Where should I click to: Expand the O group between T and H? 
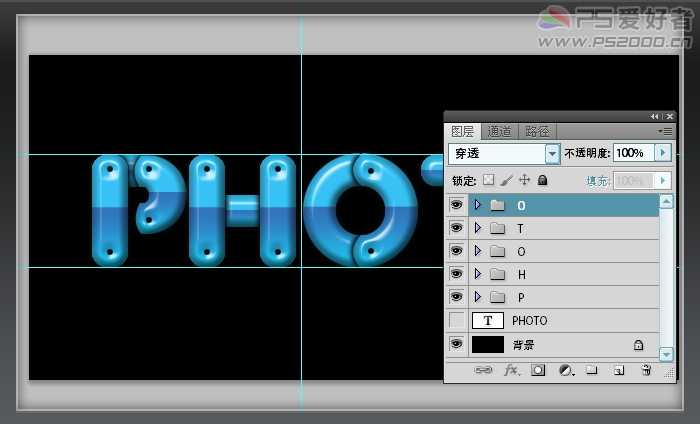point(478,250)
